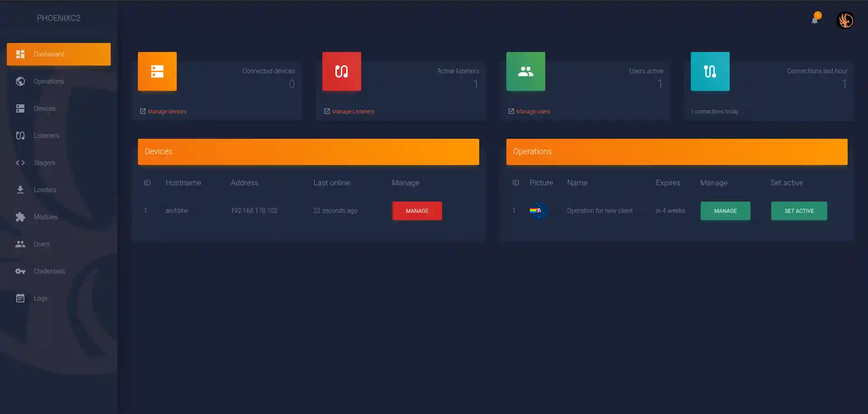Click the Logs calendar icon in sidebar
Viewport: 868px width, 414px height.
point(20,298)
